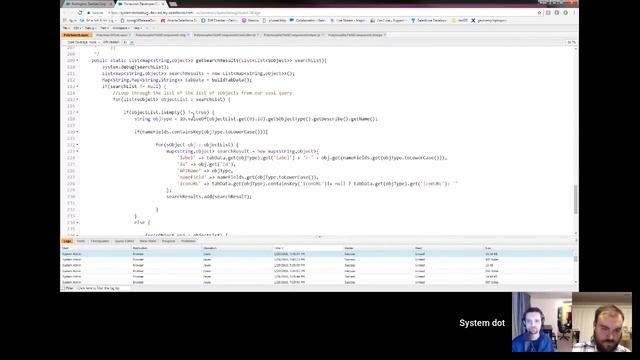The image size is (640, 360).
Task: Collapse the nameFields containsKey block at line 219
Action: point(78,132)
